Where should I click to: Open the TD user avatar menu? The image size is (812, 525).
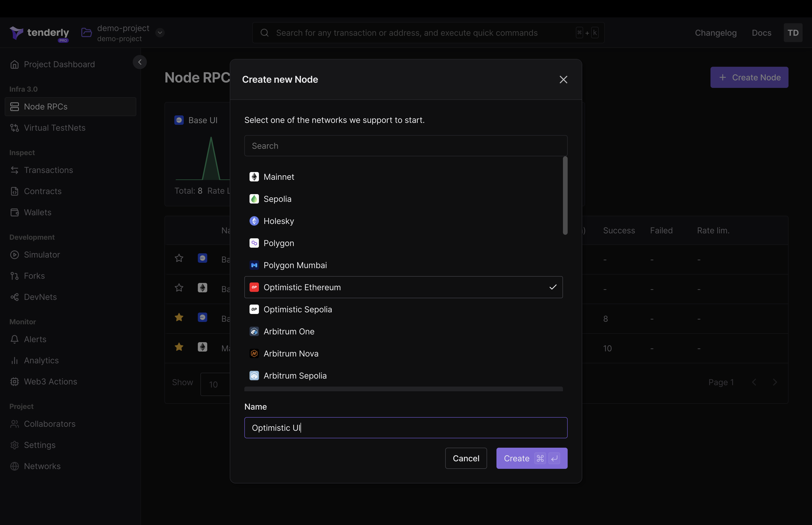pyautogui.click(x=793, y=33)
